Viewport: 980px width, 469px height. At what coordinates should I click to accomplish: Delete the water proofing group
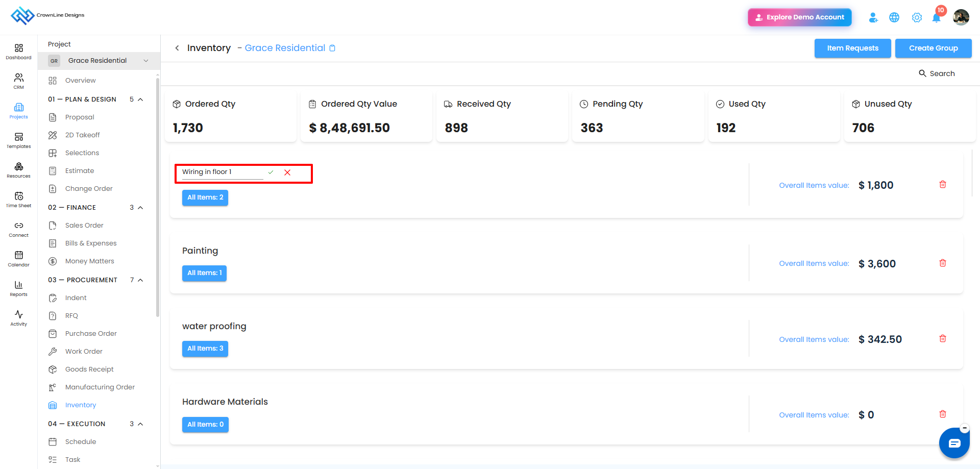(943, 338)
